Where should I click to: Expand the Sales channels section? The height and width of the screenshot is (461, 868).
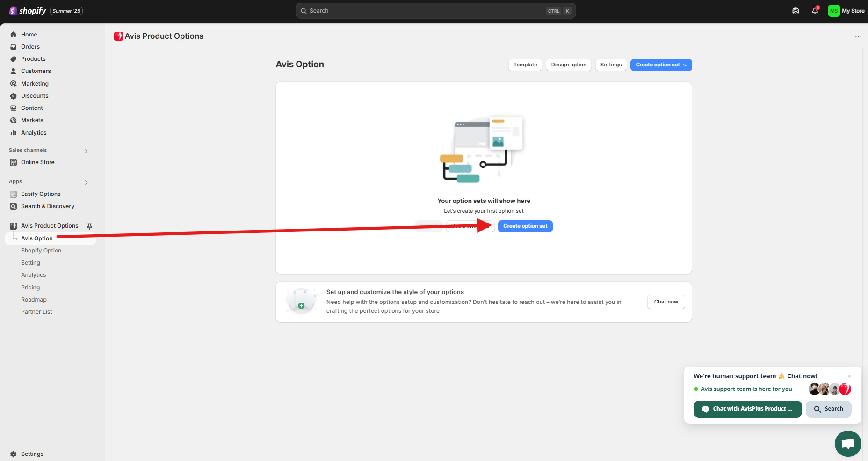click(86, 151)
